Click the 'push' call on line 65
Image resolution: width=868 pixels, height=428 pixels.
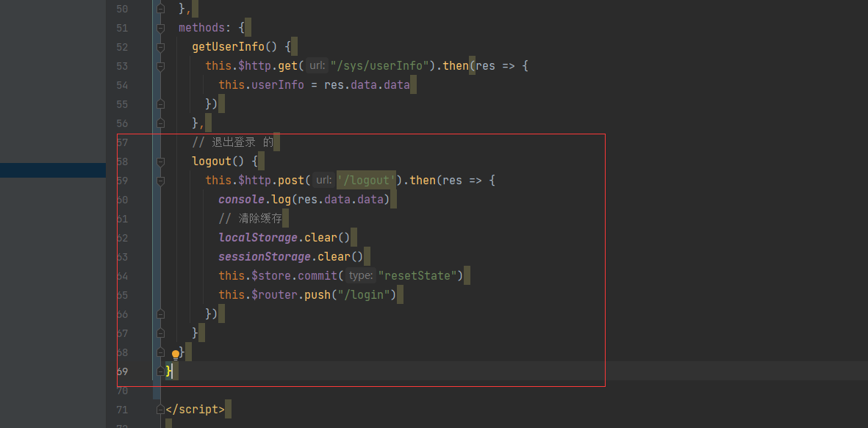tap(318, 294)
